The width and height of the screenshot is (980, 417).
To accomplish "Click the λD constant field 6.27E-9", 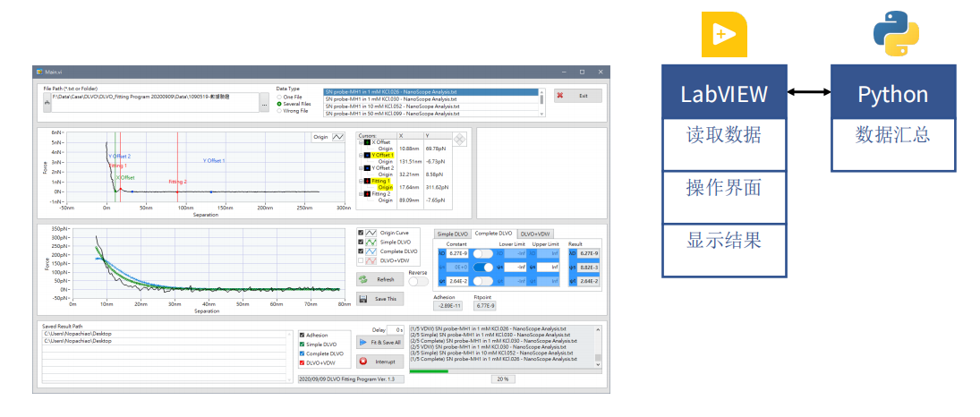I will (x=459, y=253).
